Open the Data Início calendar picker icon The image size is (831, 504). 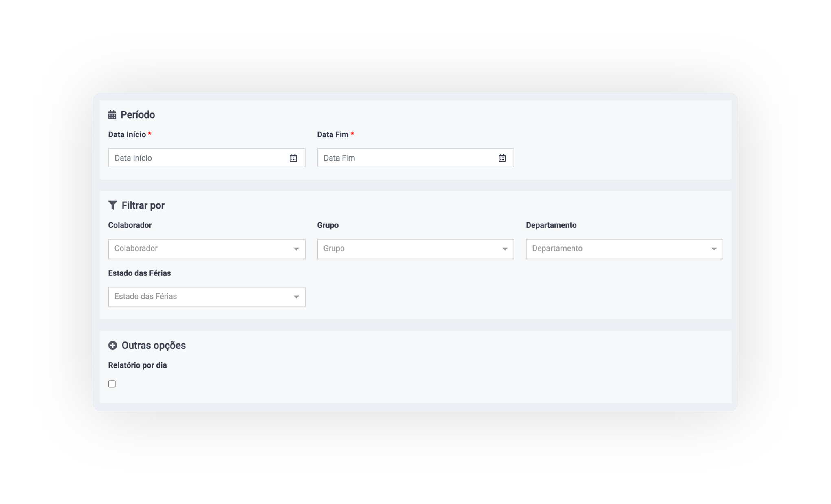(293, 158)
